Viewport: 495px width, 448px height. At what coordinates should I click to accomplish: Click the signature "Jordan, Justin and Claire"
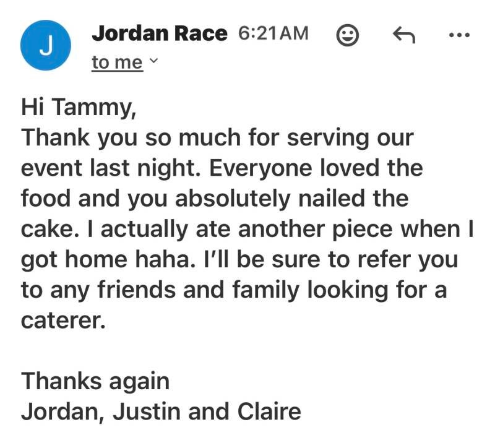[x=161, y=411]
